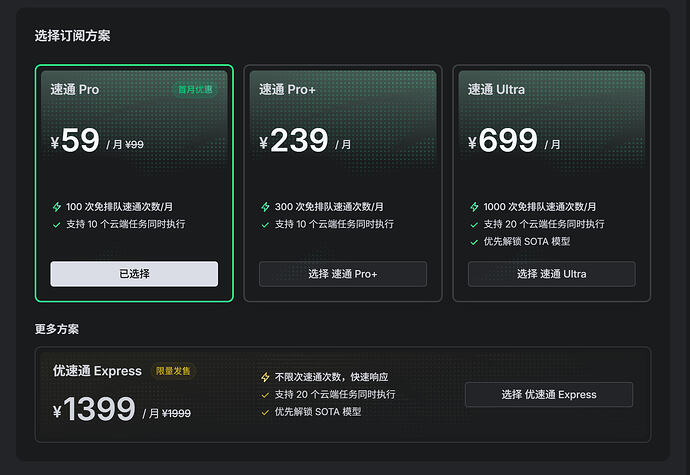This screenshot has height=475, width=690.
Task: Click the 已选择 button on 速通 Pro
Action: tap(134, 274)
